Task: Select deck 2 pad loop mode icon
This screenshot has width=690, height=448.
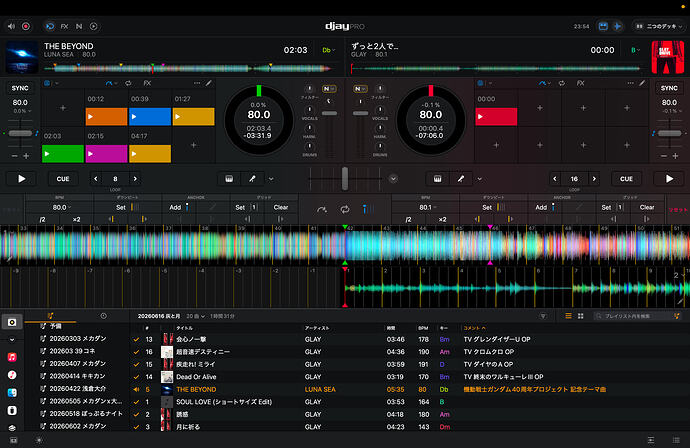Action: click(x=562, y=83)
